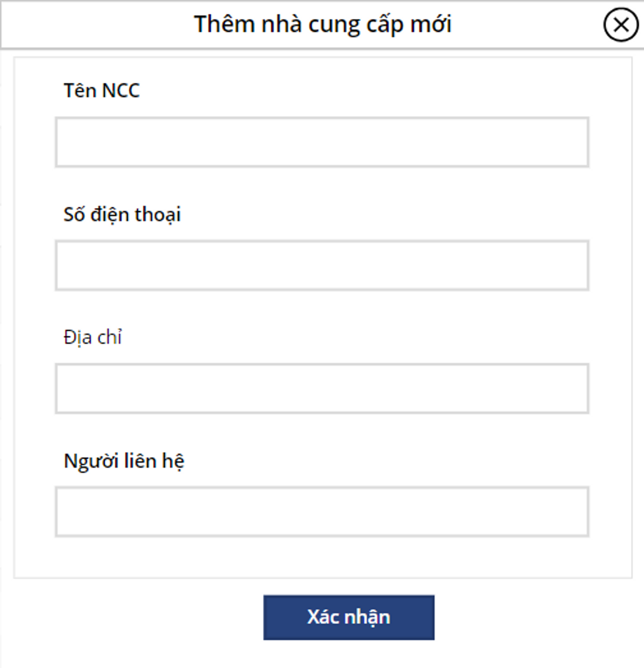
Task: Click the Tên NCC label
Action: coord(102,91)
